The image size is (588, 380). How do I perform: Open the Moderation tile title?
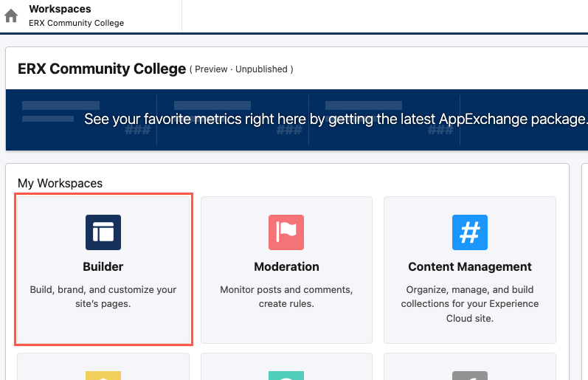(x=286, y=266)
